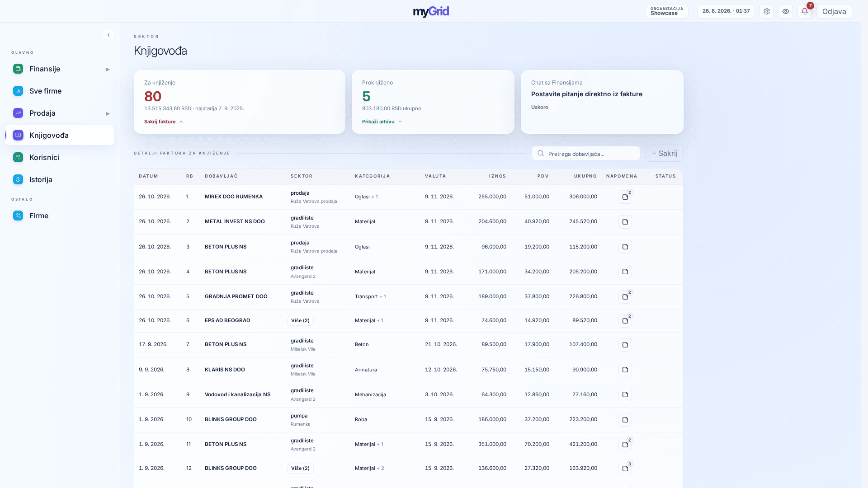The image size is (868, 488).
Task: Open settings via the gear icon
Action: pos(767,11)
